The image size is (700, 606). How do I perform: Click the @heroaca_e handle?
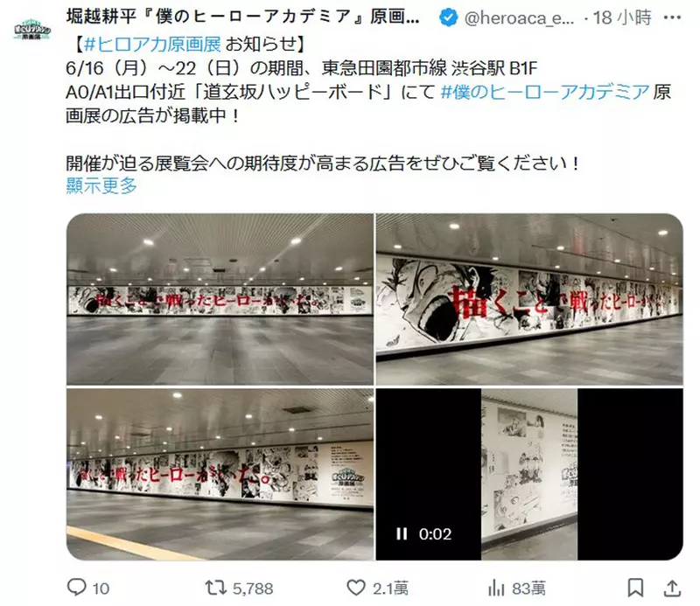click(519, 17)
